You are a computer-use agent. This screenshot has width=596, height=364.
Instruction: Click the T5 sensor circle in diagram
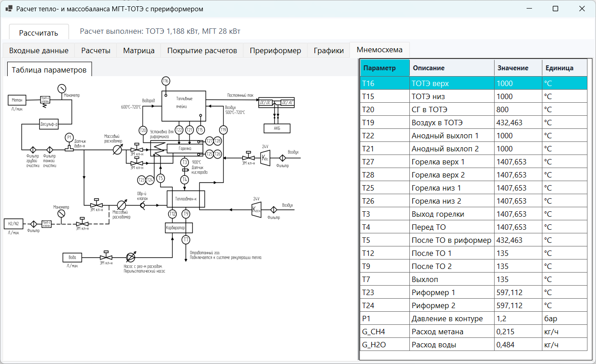click(x=160, y=179)
